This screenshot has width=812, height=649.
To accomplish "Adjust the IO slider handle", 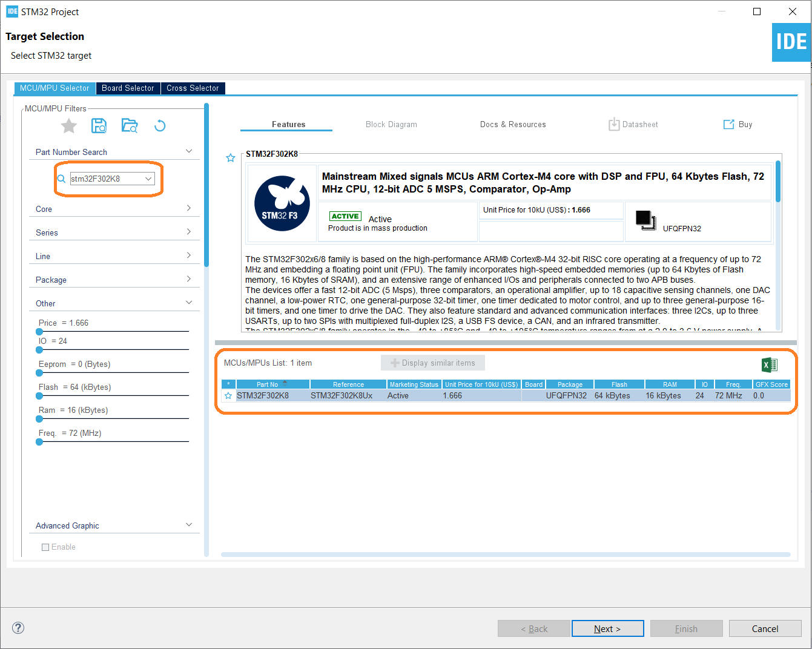I will tap(39, 350).
